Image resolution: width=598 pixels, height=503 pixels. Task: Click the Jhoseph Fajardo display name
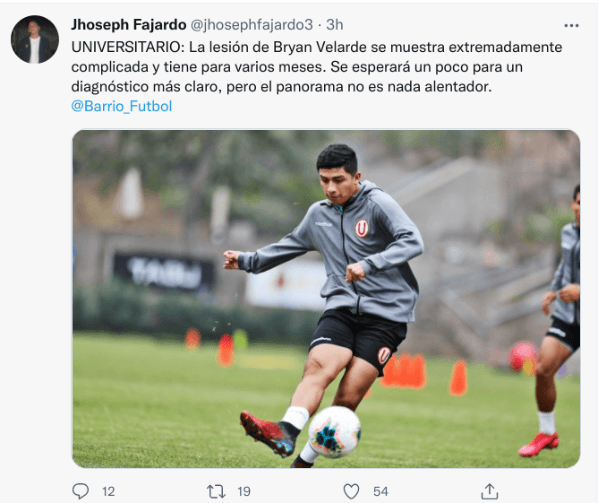click(129, 25)
